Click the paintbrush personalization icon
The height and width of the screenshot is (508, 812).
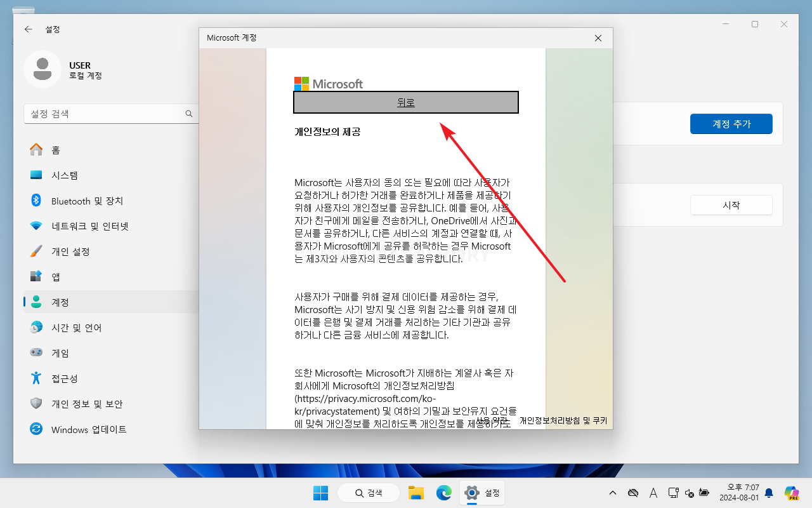[x=36, y=251]
